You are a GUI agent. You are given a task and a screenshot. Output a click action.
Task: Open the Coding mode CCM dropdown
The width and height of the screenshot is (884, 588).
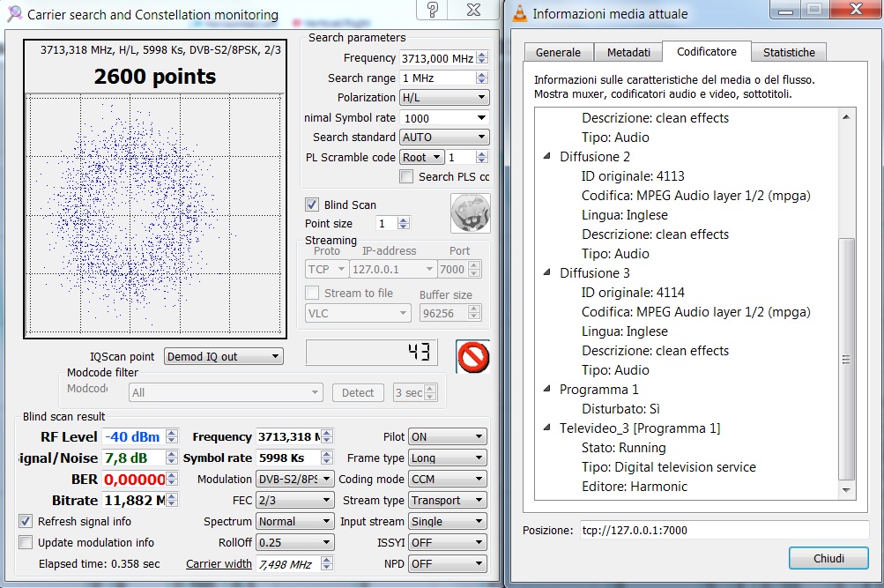click(448, 480)
